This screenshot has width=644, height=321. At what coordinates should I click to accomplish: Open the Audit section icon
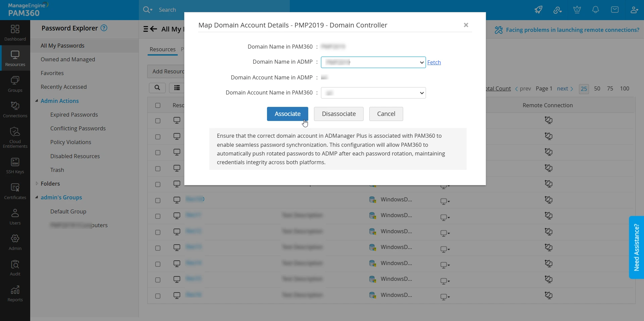coord(15,268)
